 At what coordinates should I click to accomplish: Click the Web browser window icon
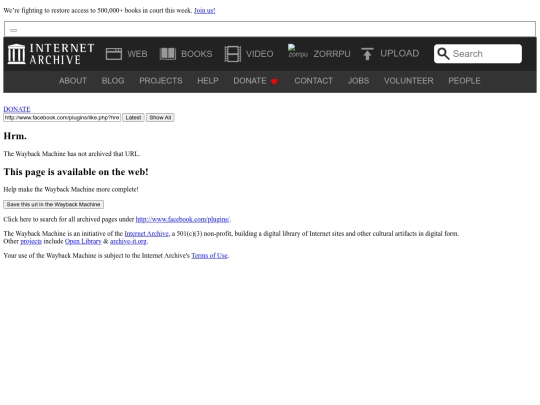[114, 54]
